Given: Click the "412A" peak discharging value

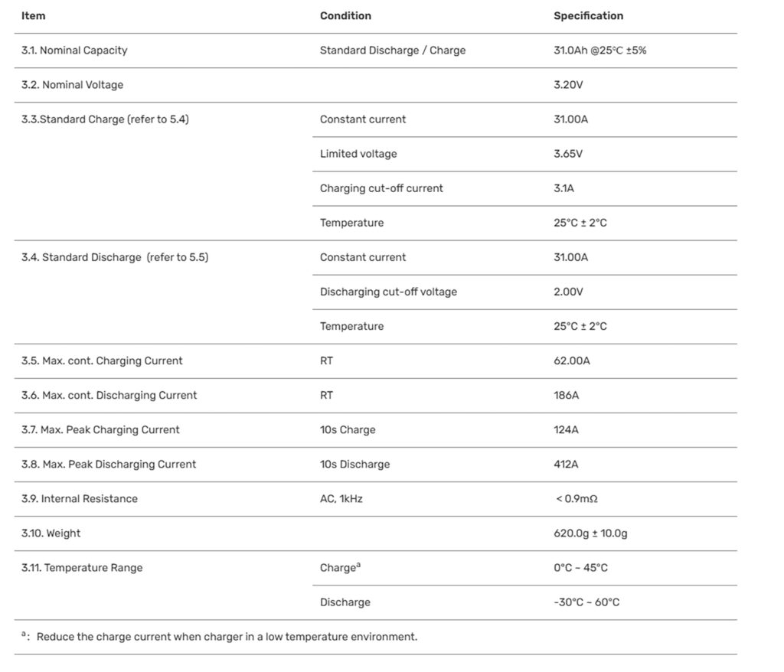Looking at the screenshot, I should (x=566, y=464).
